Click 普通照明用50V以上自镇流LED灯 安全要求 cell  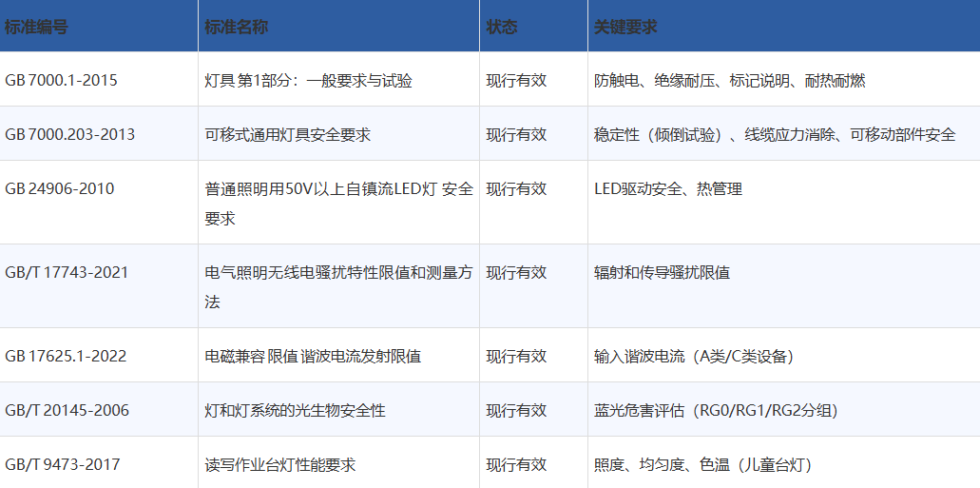coord(338,203)
